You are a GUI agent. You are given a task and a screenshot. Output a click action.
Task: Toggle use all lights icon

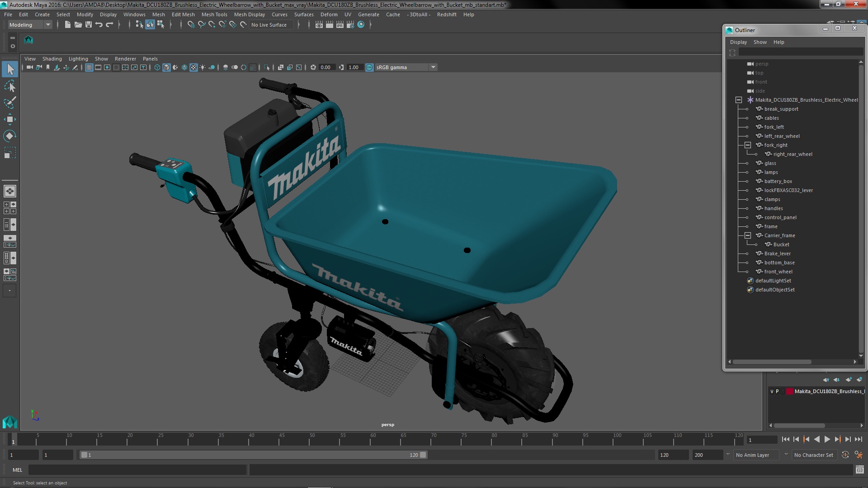(x=203, y=67)
